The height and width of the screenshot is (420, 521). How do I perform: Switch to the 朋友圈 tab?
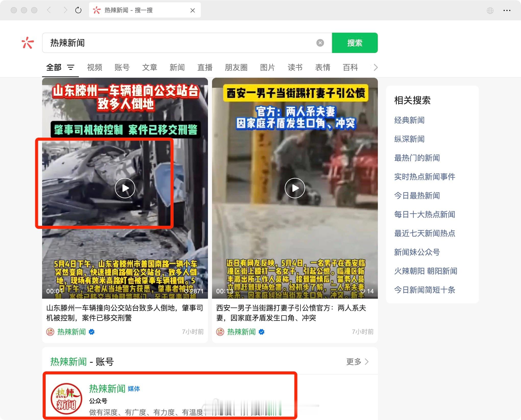(236, 67)
